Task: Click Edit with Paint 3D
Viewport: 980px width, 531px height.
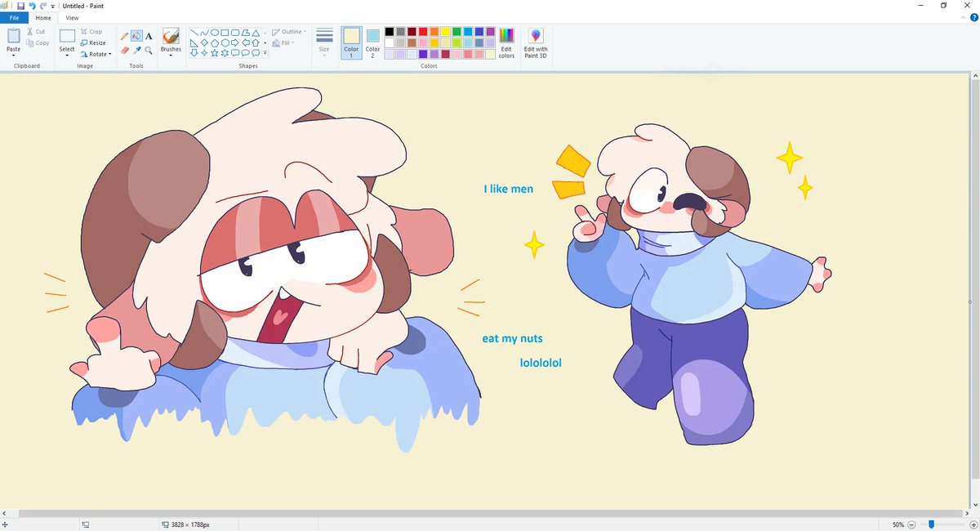Action: click(536, 42)
